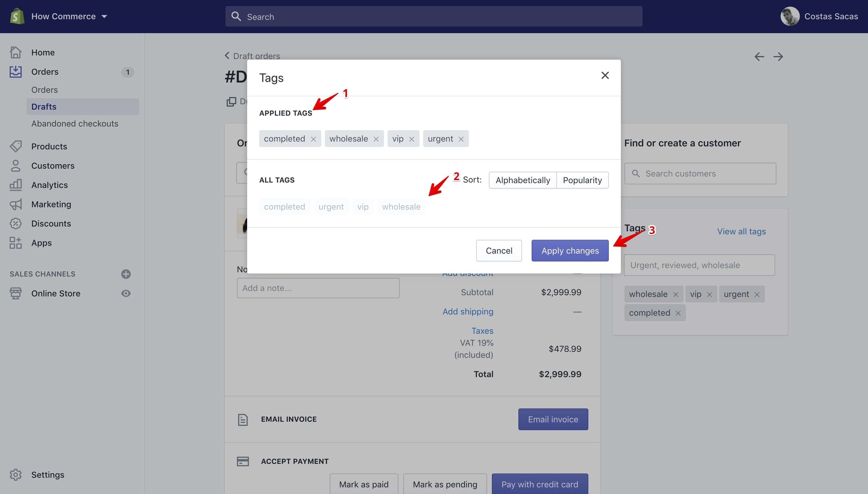Click vip tag under All Tags
Screen dimensions: 868x494
[363, 207]
